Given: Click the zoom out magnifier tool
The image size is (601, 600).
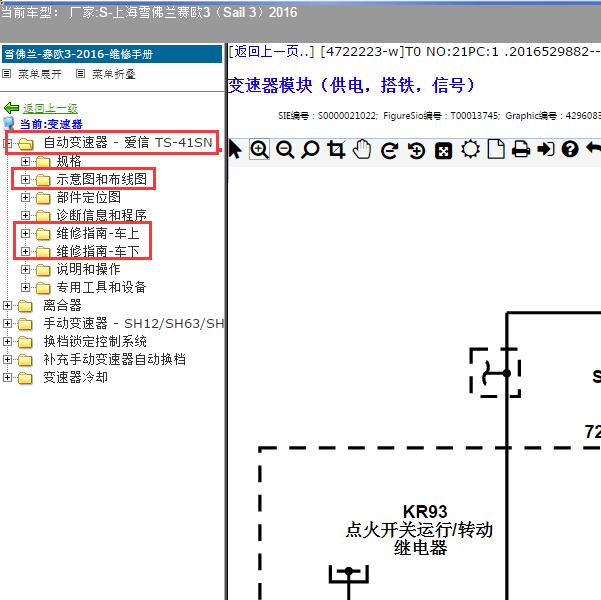Looking at the screenshot, I should (x=285, y=150).
